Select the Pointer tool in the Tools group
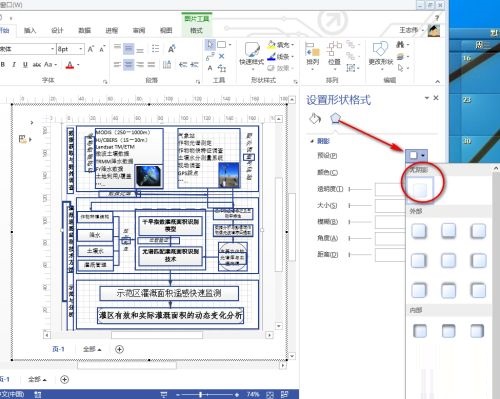 [210, 45]
